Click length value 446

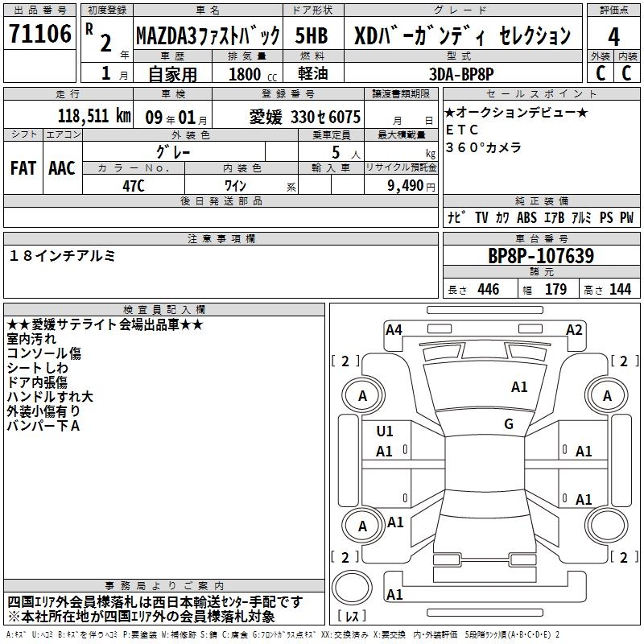(x=489, y=290)
